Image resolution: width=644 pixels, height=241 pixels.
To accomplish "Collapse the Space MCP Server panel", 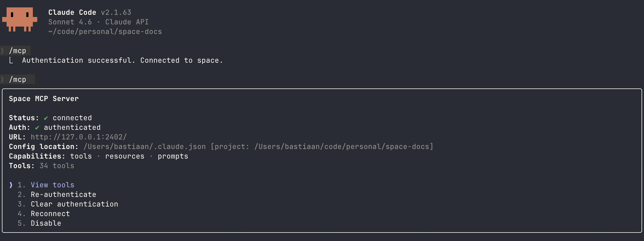I will click(44, 99).
